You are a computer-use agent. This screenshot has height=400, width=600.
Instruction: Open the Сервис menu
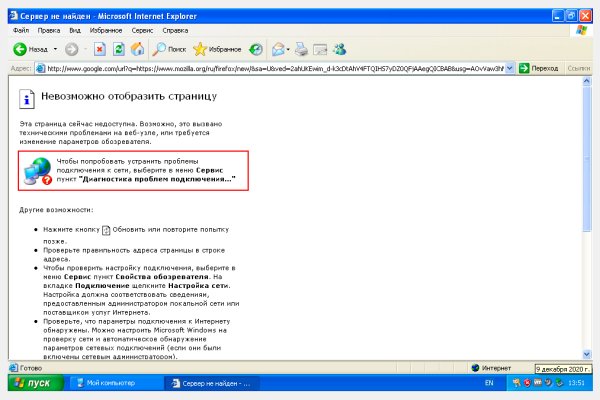[143, 30]
